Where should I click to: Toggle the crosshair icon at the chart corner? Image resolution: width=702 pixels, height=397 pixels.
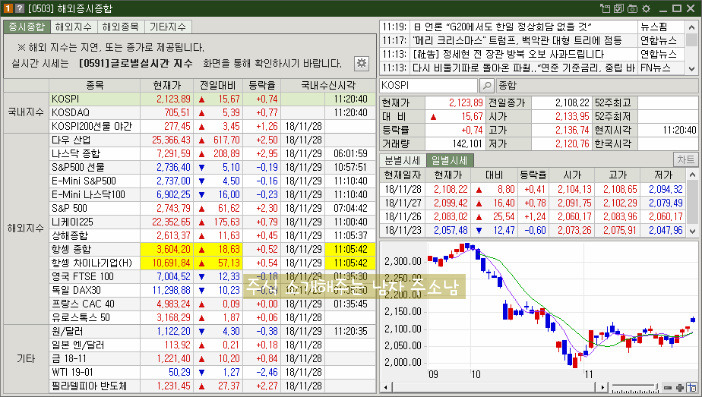click(x=692, y=388)
